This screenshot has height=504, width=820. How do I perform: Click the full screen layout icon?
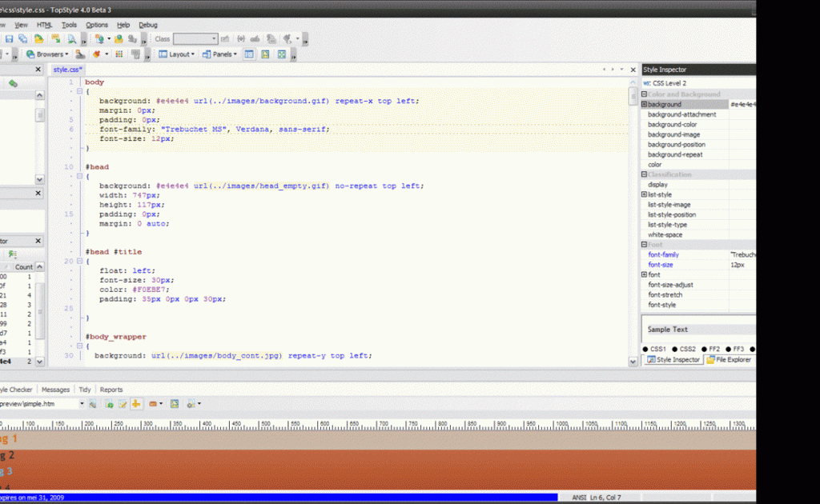pyautogui.click(x=282, y=54)
